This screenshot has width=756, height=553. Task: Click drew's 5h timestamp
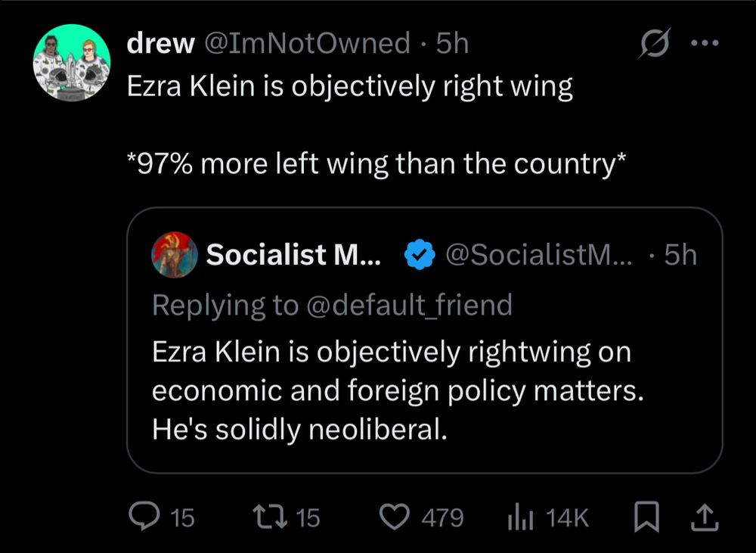click(x=453, y=44)
